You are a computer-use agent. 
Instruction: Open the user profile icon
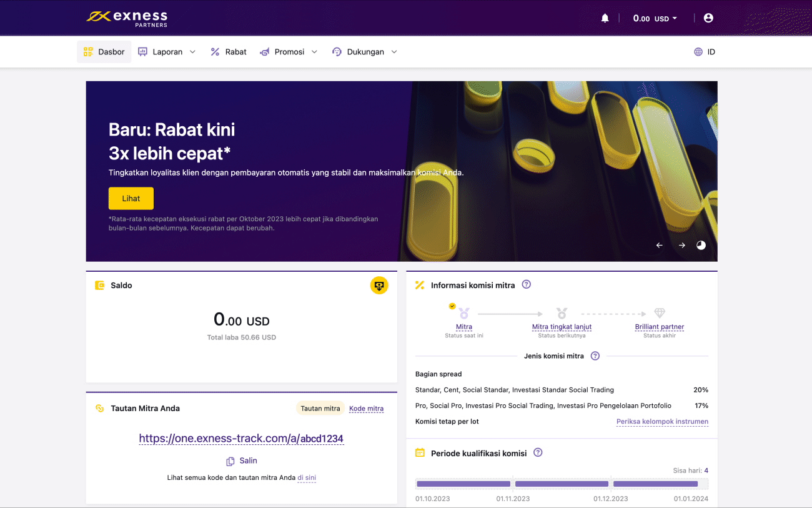coord(708,18)
